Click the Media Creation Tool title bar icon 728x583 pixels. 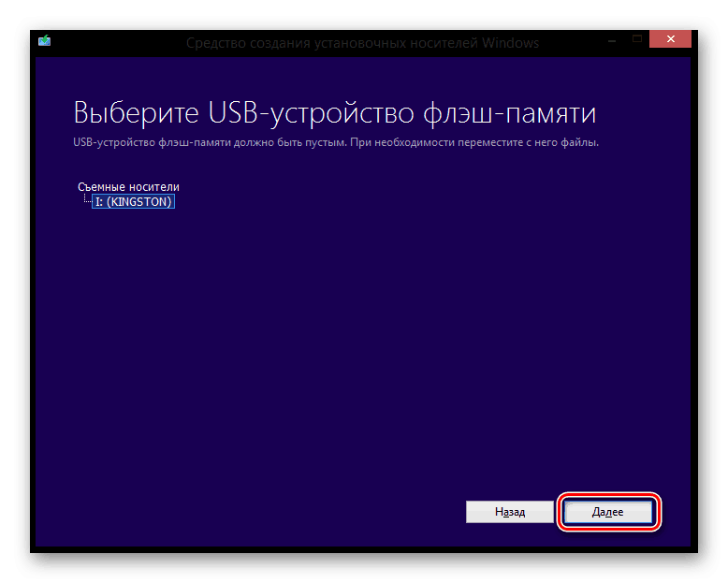(44, 41)
